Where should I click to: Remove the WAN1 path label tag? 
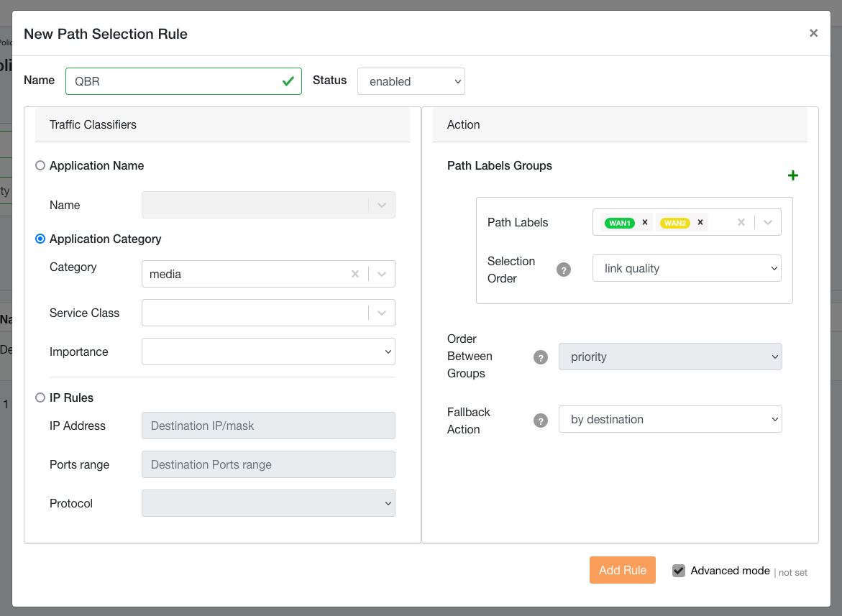(x=645, y=223)
